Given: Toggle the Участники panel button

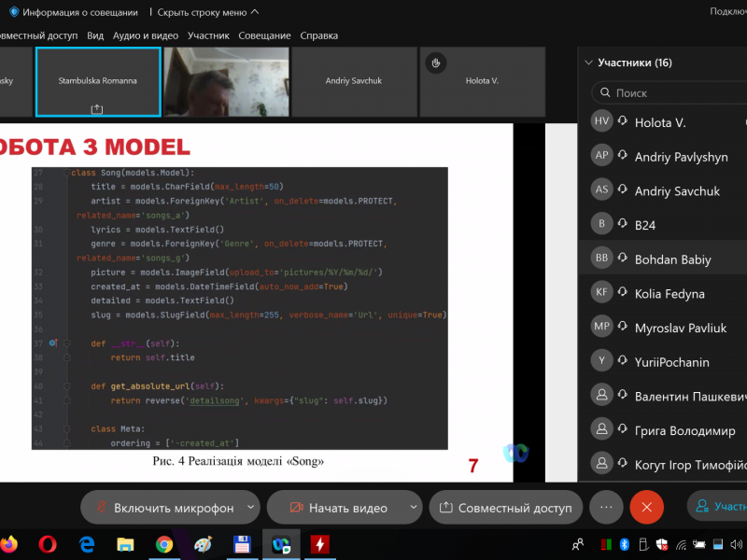Looking at the screenshot, I should point(717,508).
